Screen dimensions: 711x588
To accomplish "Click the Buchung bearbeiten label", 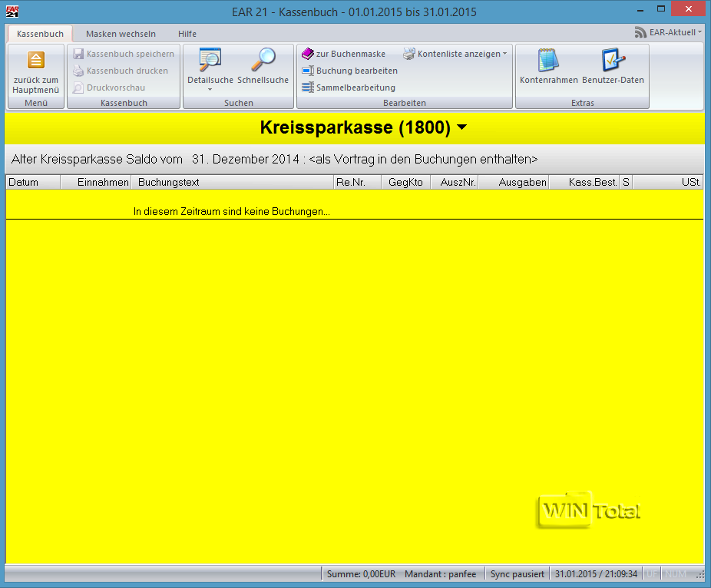I will click(357, 71).
